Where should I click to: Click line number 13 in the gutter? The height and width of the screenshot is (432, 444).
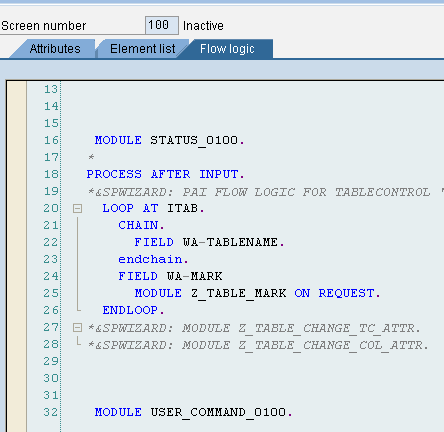click(x=51, y=89)
